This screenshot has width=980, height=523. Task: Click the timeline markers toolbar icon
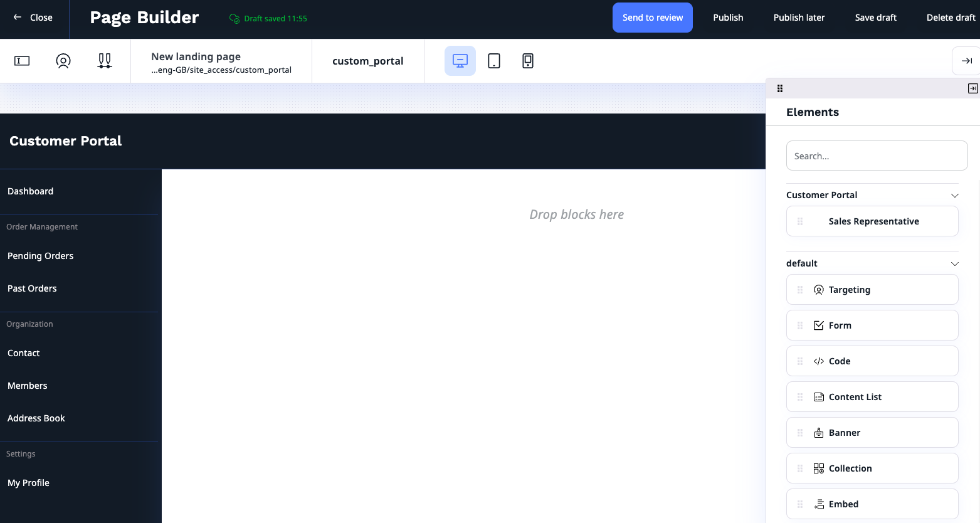pos(104,61)
